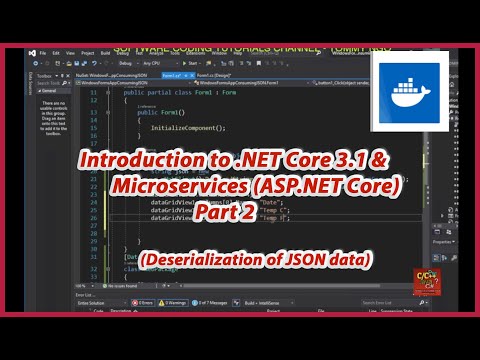The height and width of the screenshot is (360, 480).
Task: Click the Error List search magnifier icon
Action: [x=422, y=303]
